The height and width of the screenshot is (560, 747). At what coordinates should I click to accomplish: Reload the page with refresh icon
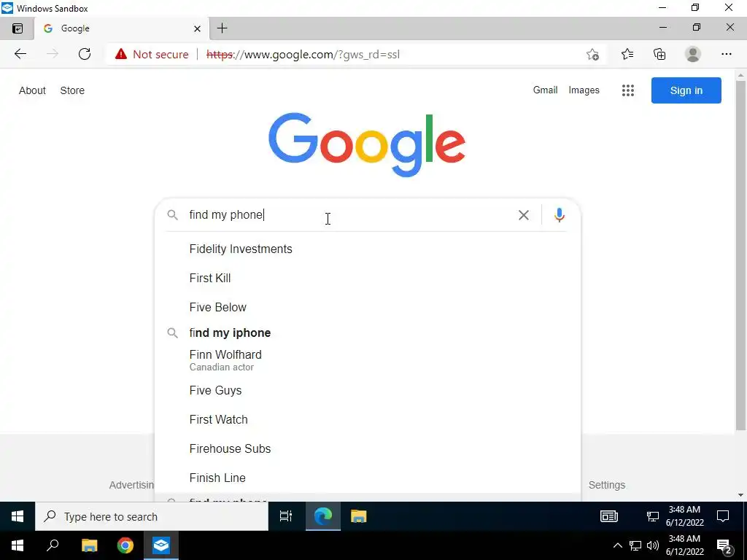[x=85, y=54]
